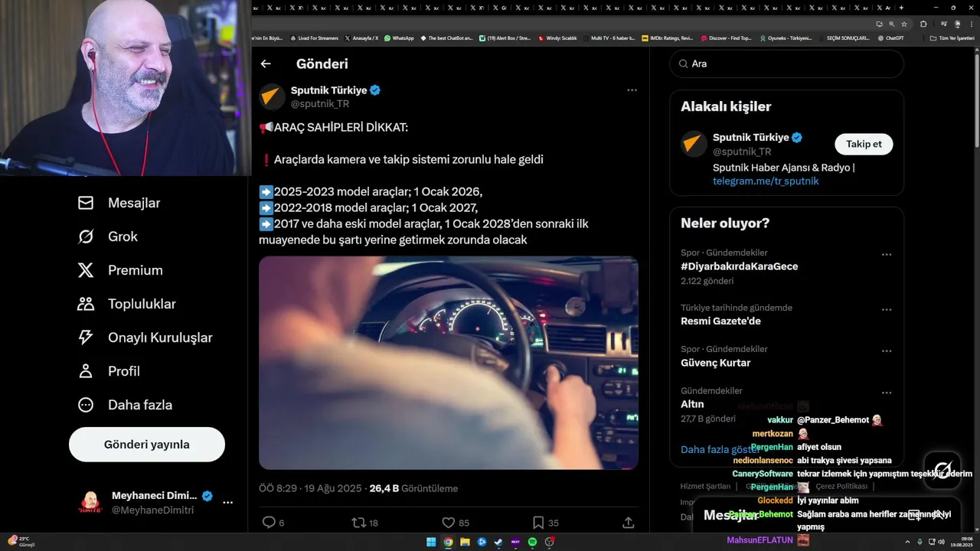Expand the Daha fazla sidebar menu
Image resolution: width=980 pixels, height=551 pixels.
[x=125, y=405]
